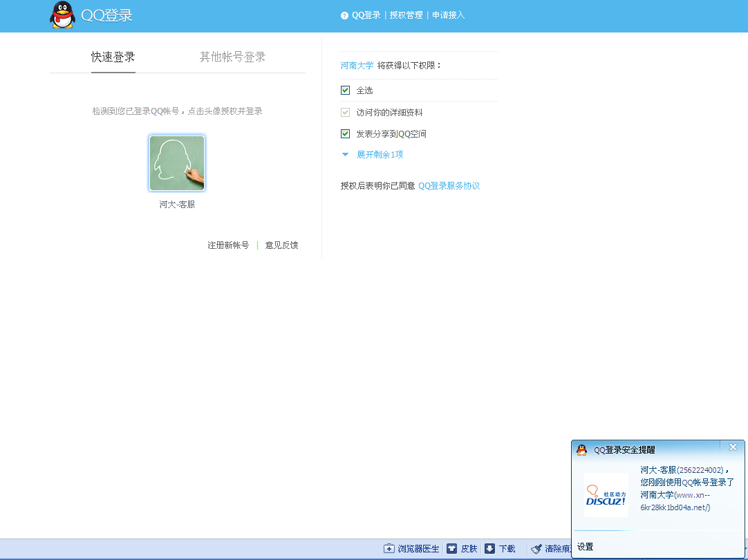This screenshot has height=560, width=748.
Task: Click the Discuz logo in the notification
Action: [x=606, y=495]
